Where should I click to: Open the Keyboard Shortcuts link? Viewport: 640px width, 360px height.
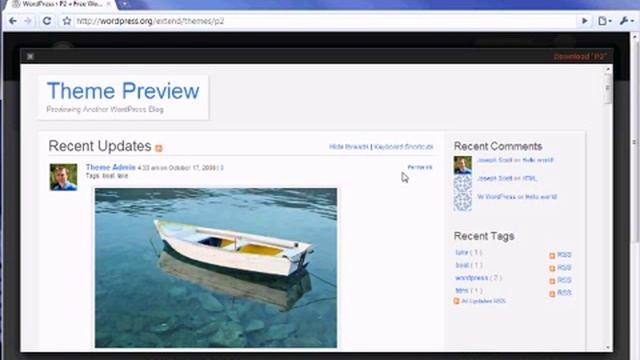pyautogui.click(x=403, y=147)
